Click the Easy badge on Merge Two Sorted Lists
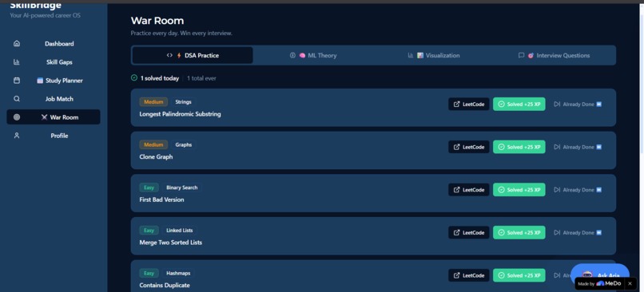This screenshot has width=644, height=292. tap(149, 230)
